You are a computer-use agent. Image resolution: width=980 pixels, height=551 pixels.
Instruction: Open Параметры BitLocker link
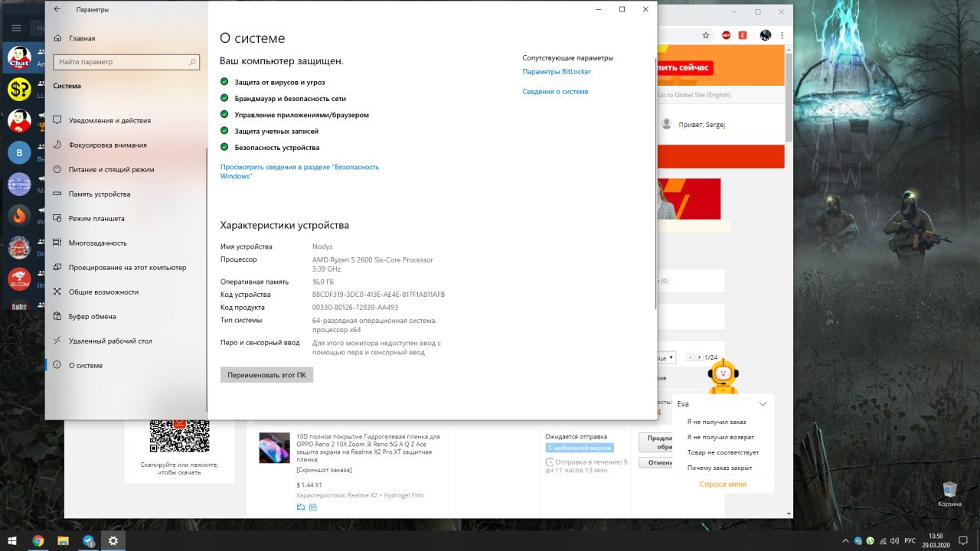tap(557, 72)
